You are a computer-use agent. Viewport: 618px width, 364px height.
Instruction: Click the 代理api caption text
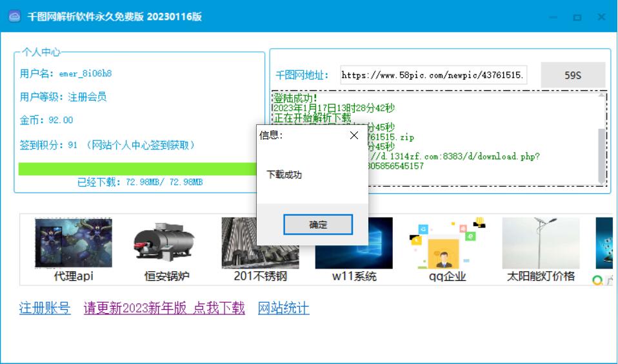[x=74, y=276]
